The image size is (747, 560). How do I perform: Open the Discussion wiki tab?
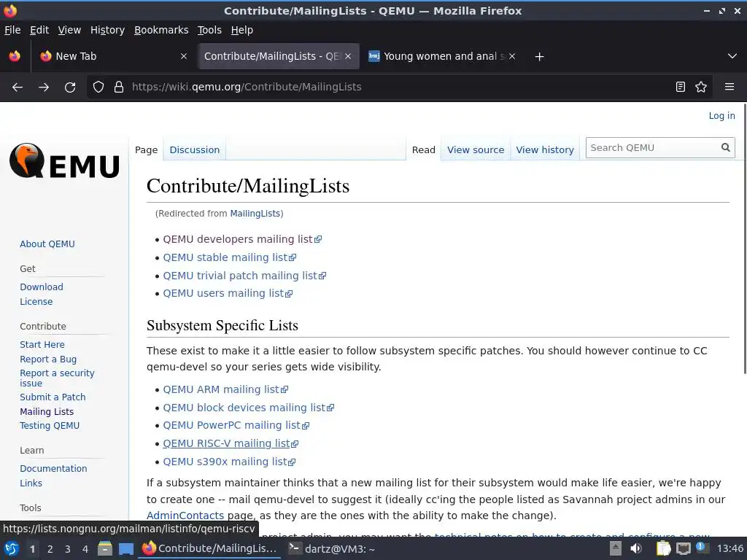(194, 149)
